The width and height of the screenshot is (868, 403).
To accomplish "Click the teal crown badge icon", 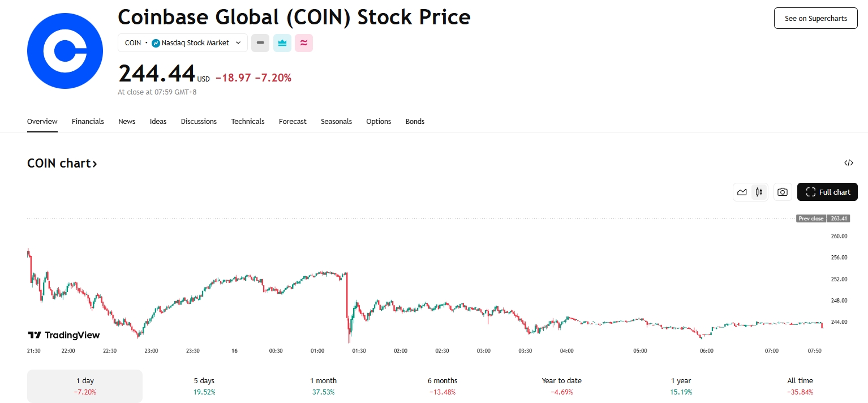I will (282, 43).
